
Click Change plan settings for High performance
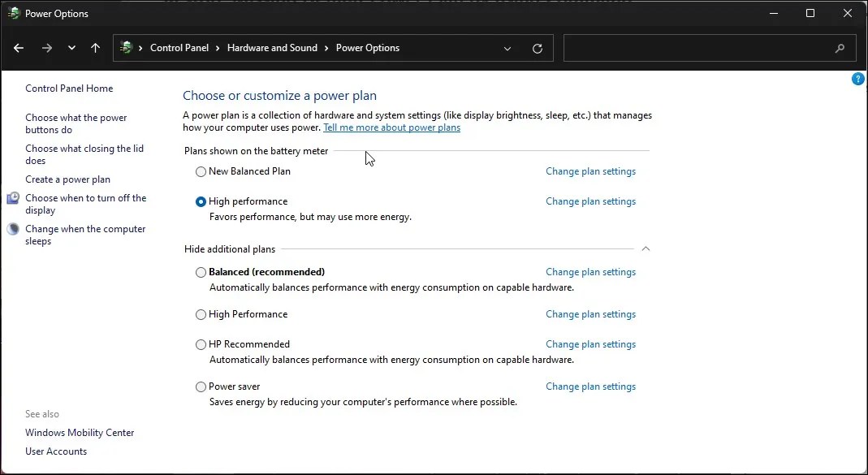point(590,201)
